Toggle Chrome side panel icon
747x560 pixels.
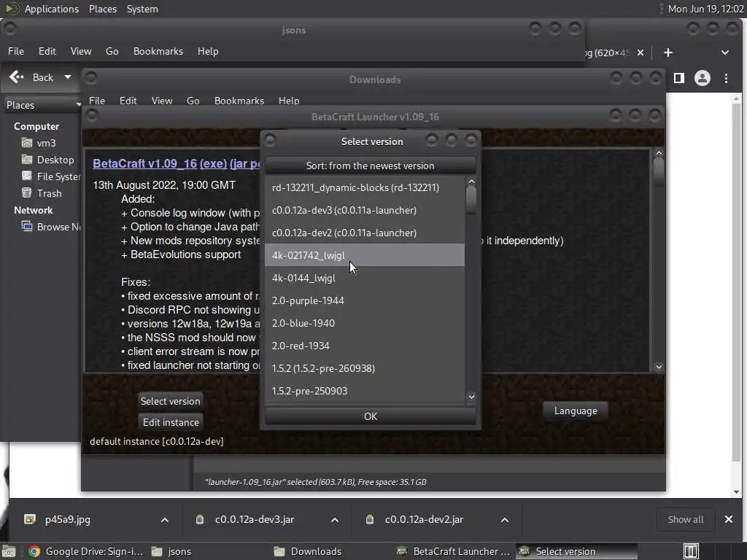(x=679, y=78)
